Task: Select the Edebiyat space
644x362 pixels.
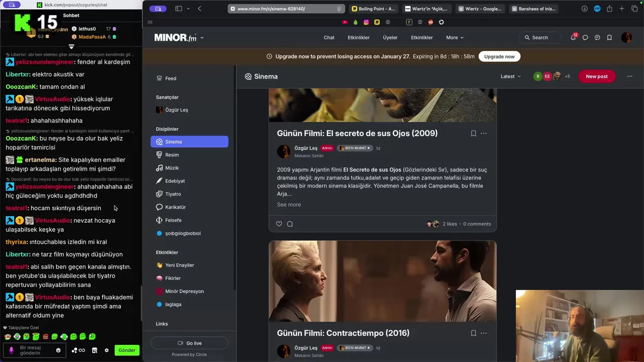Action: point(190,181)
